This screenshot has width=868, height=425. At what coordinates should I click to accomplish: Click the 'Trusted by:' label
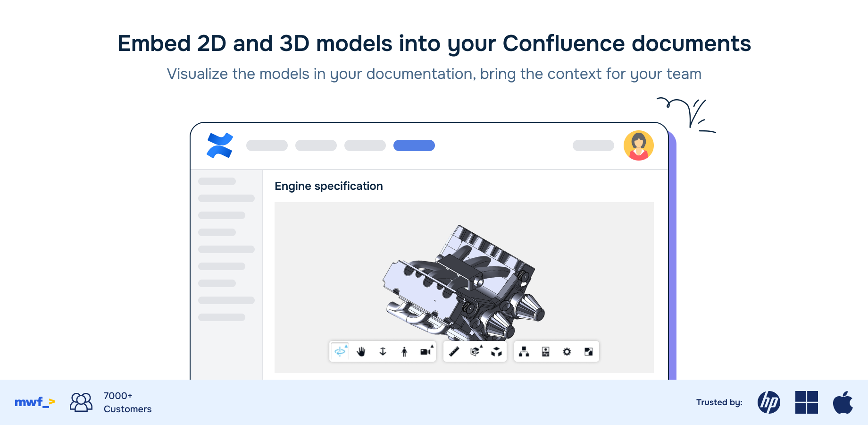point(719,402)
